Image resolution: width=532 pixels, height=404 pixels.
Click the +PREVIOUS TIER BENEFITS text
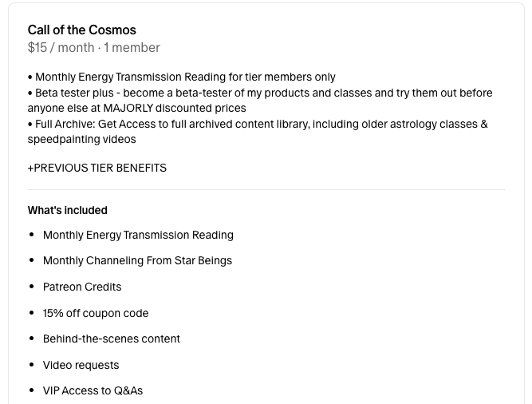point(97,168)
